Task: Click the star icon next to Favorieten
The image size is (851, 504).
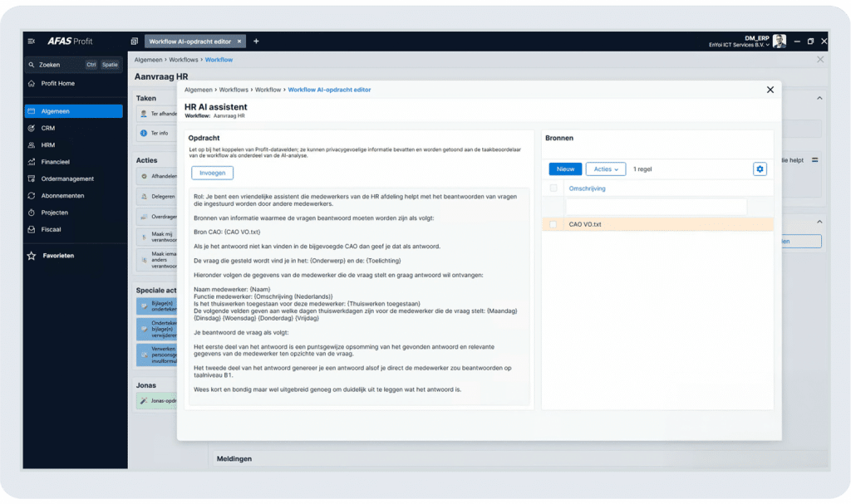Action: coord(32,256)
